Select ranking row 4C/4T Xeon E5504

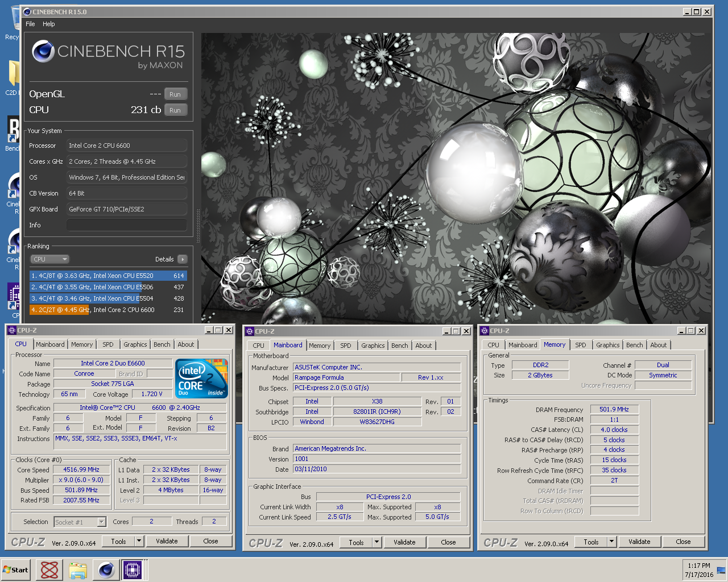[108, 298]
